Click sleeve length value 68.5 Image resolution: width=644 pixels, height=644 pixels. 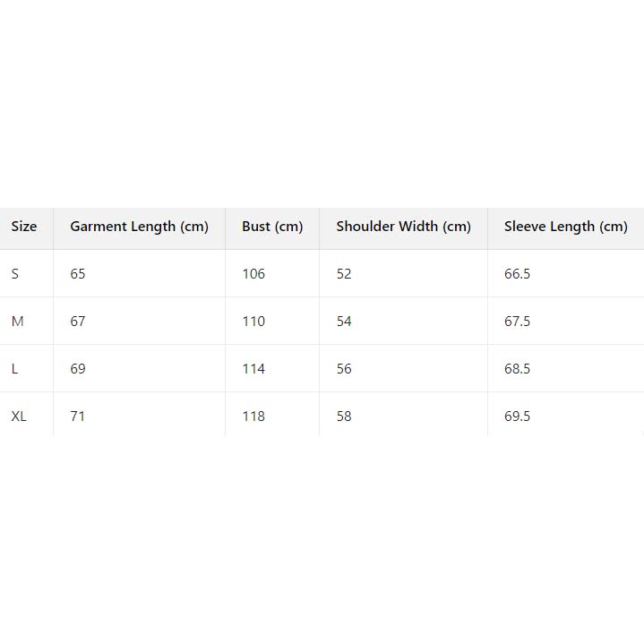tap(517, 369)
